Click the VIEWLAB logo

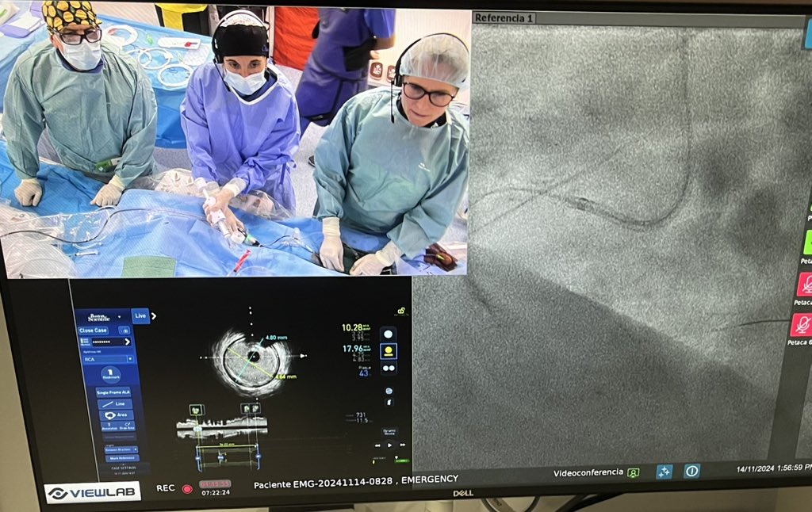pos(93,492)
